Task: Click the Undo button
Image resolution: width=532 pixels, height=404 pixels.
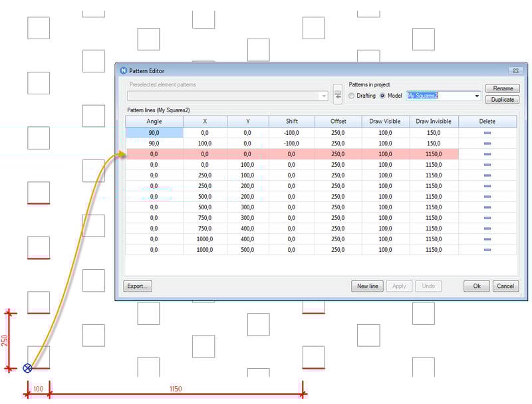Action: [428, 286]
